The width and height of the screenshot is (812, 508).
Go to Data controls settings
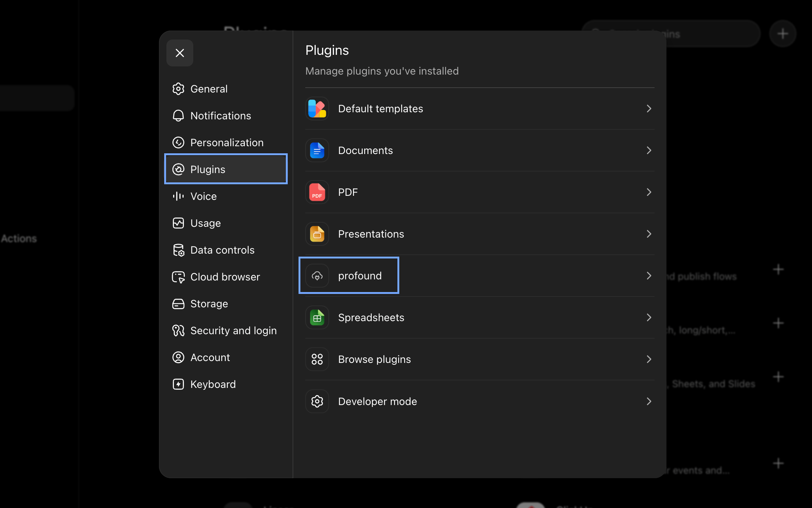pyautogui.click(x=226, y=250)
